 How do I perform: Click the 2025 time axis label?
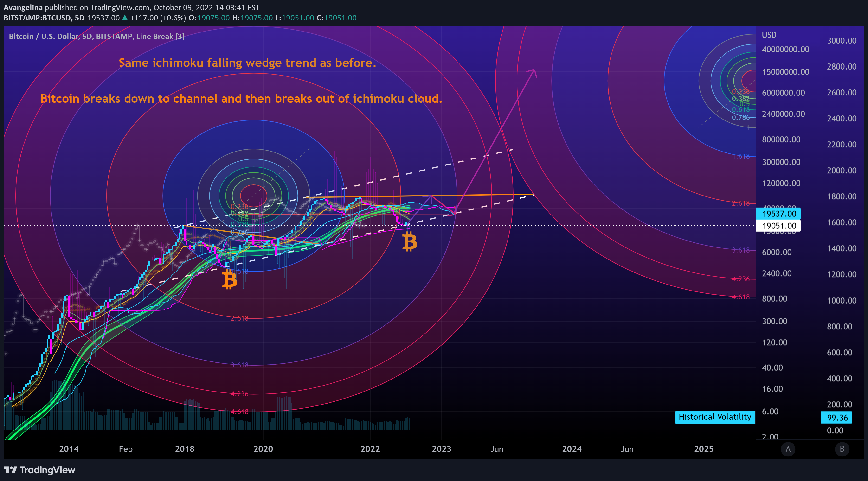pyautogui.click(x=704, y=449)
